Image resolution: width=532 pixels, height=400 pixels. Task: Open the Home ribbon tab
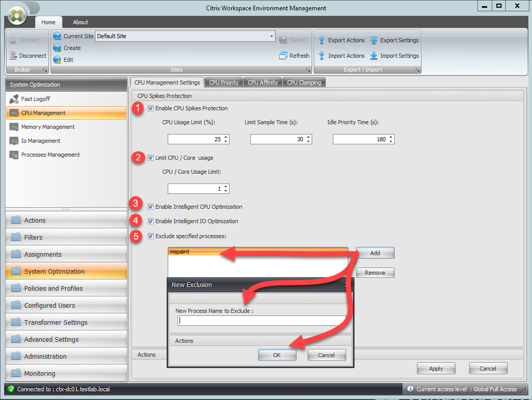(x=49, y=22)
